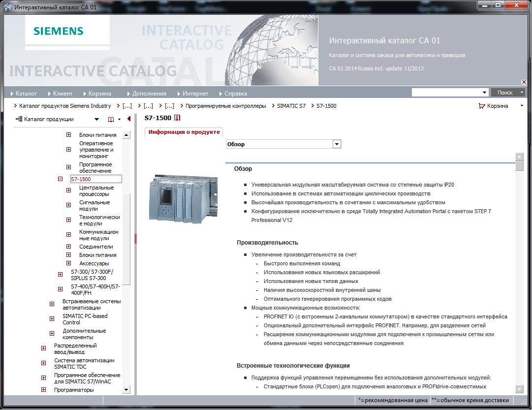The height and width of the screenshot is (410, 532).
Task: Go to Каталог продуктов Siemens Industry breadcrumb
Action: (x=65, y=106)
